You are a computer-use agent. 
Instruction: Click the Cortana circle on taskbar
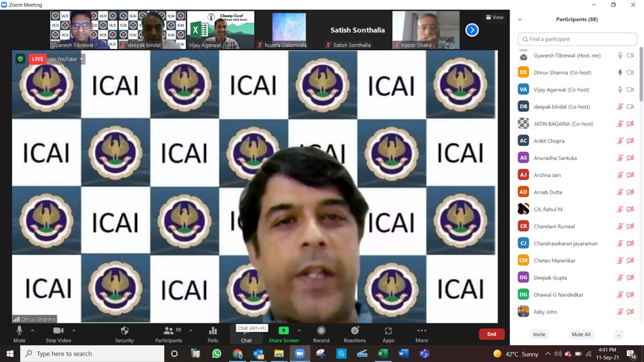(174, 353)
